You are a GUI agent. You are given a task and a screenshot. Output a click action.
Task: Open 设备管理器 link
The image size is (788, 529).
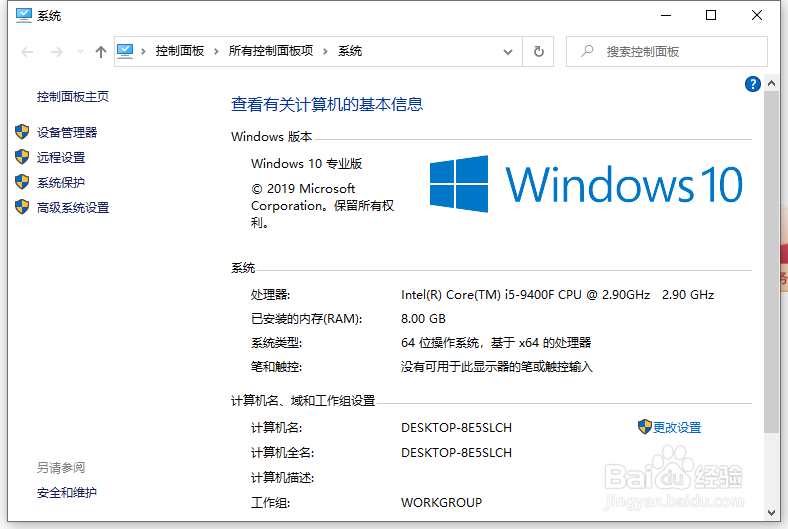[67, 133]
